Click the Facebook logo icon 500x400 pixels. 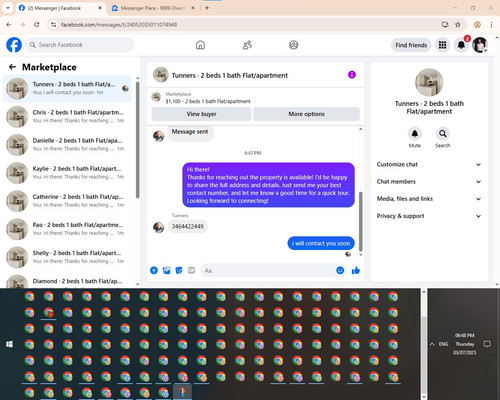(x=14, y=45)
